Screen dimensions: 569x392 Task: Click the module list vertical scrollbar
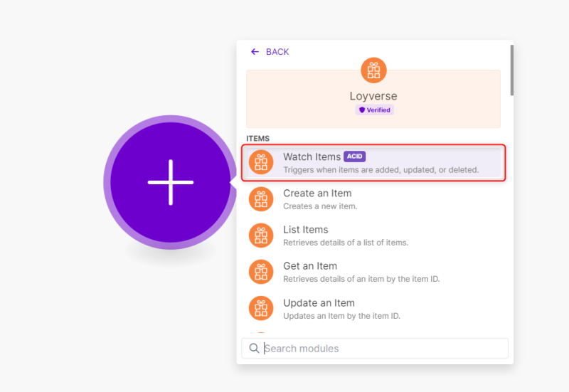click(511, 71)
